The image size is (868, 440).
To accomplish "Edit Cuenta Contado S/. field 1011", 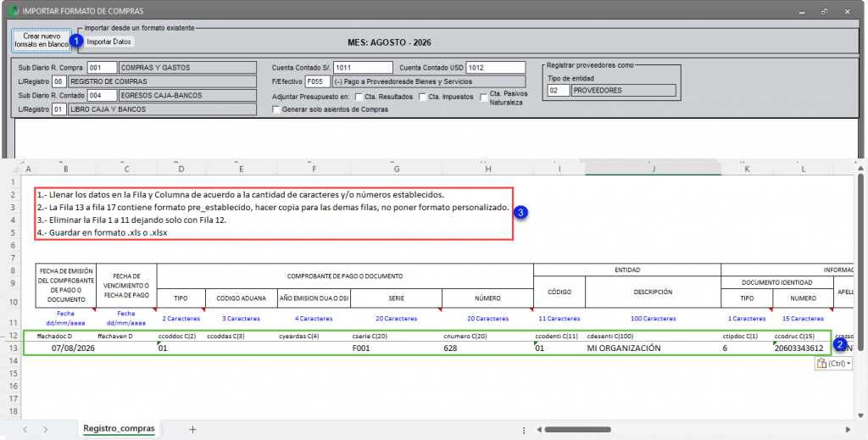I will tap(363, 68).
